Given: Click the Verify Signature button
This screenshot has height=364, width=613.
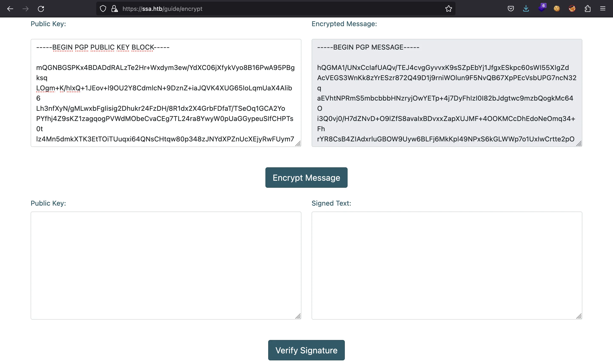Looking at the screenshot, I should [306, 350].
